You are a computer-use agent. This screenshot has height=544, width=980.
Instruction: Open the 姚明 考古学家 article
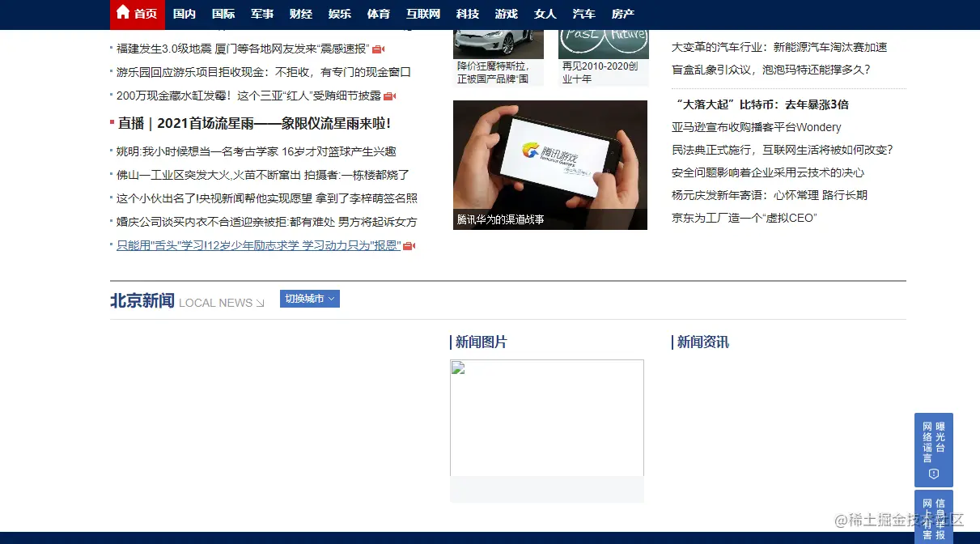(x=257, y=151)
